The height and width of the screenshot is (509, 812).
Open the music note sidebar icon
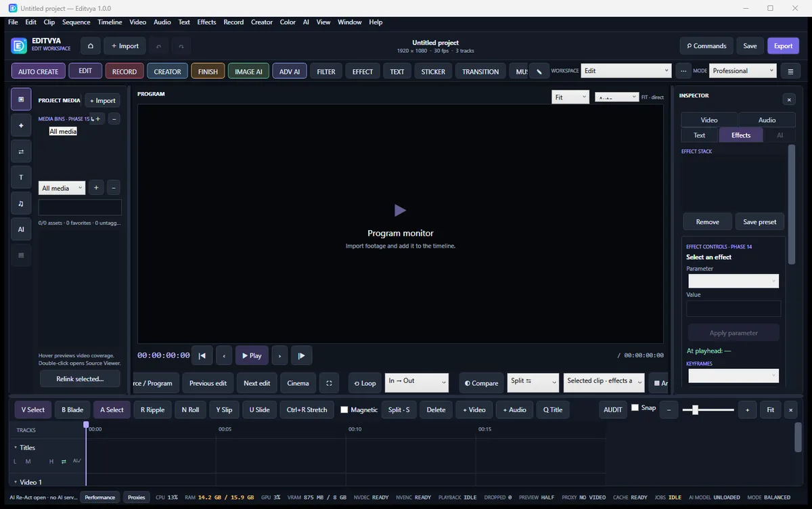click(x=21, y=203)
